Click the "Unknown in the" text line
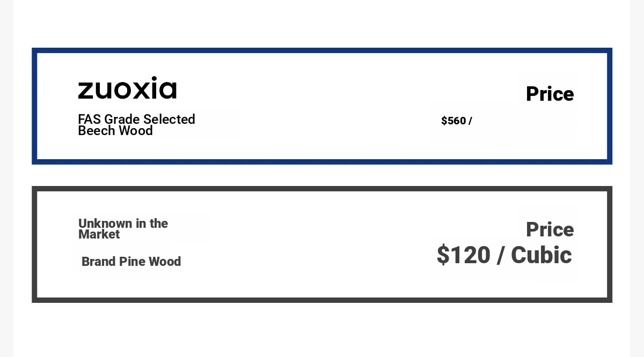 coord(123,224)
